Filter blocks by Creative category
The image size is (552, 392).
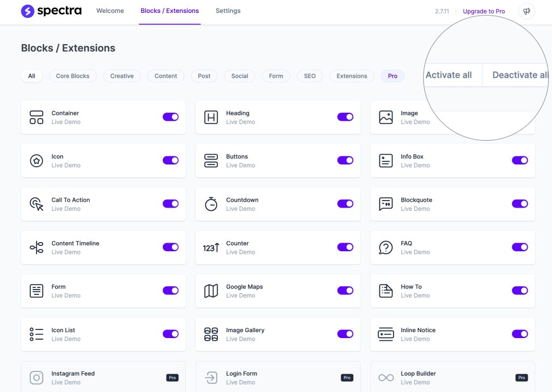tap(122, 76)
